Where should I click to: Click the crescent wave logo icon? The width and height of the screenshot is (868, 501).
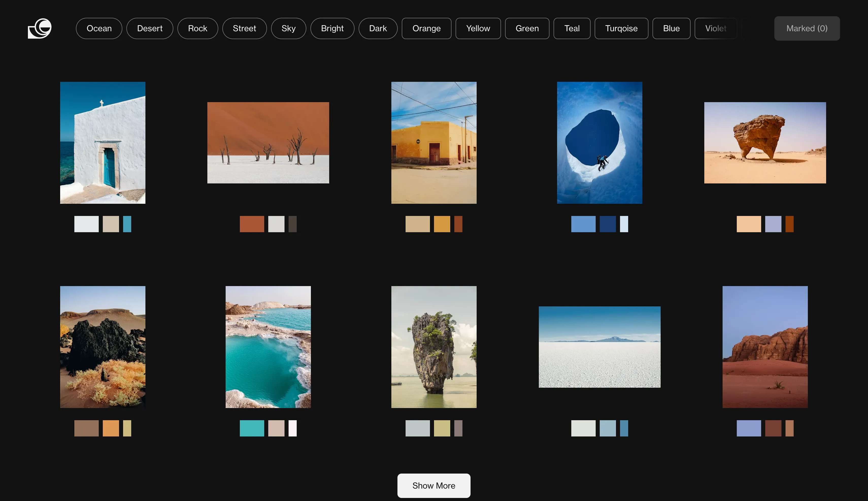pyautogui.click(x=40, y=28)
